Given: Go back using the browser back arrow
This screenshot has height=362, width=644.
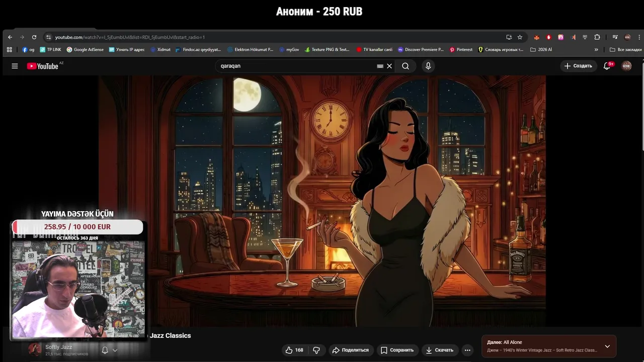Looking at the screenshot, I should 10,37.
